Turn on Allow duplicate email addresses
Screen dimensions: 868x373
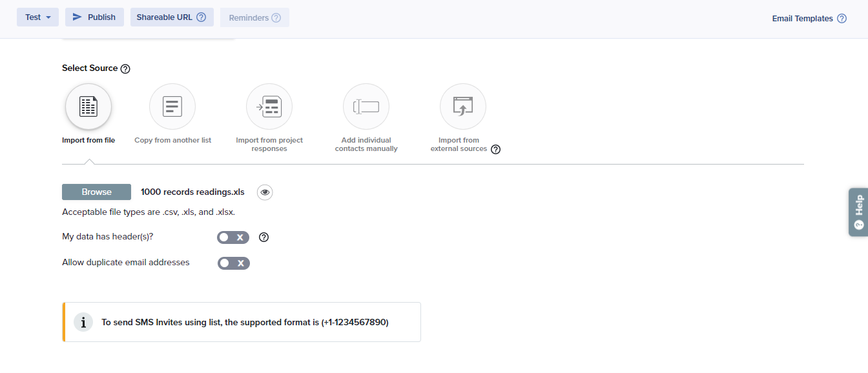[x=233, y=263]
